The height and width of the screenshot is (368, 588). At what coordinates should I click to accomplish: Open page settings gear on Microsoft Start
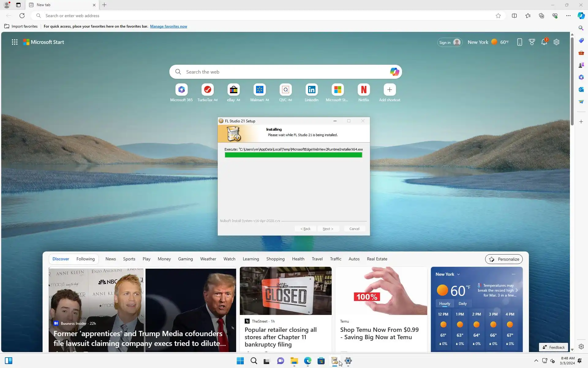(x=556, y=42)
